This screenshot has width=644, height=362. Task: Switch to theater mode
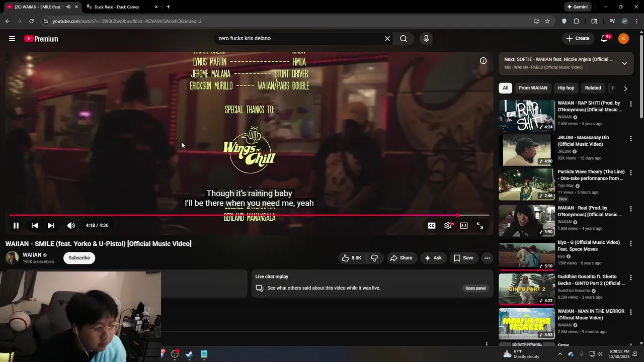tap(464, 226)
